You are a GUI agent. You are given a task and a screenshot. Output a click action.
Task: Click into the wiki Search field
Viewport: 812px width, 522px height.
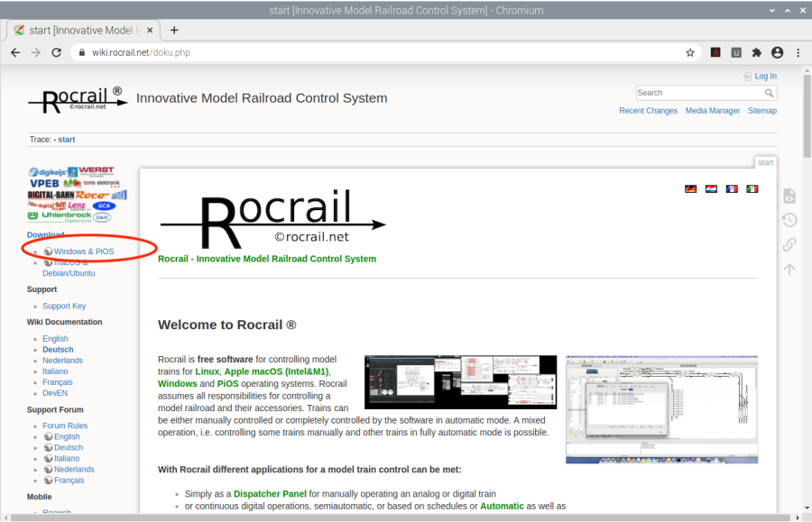point(699,93)
